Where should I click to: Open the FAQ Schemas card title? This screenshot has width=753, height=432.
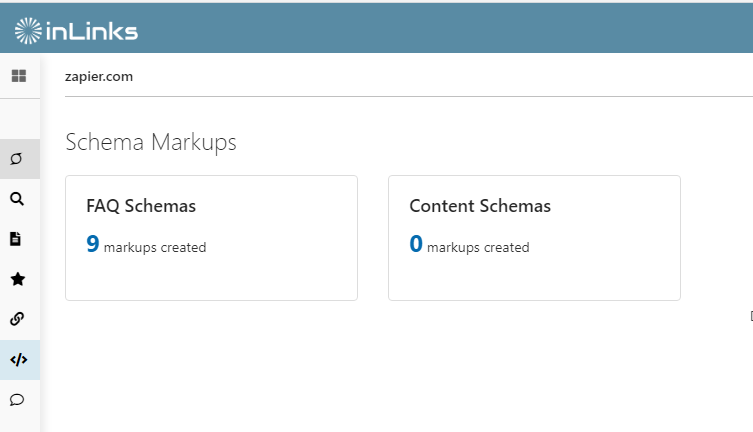point(141,206)
